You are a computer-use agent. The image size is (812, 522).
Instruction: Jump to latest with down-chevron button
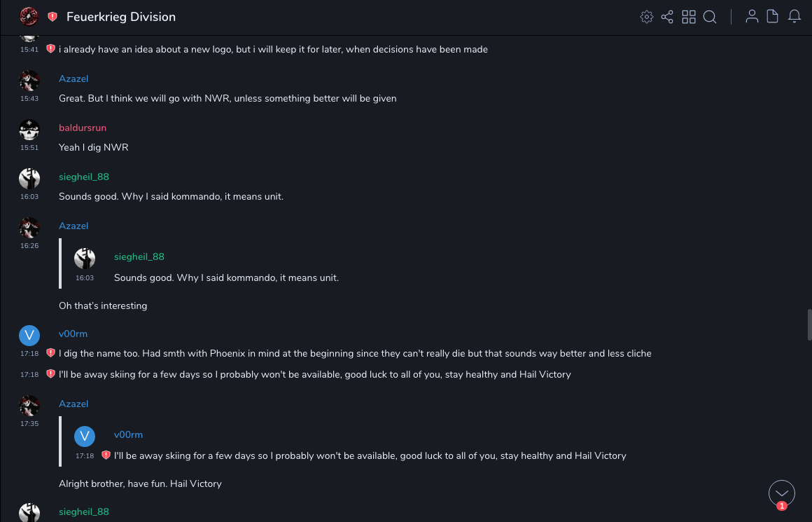782,493
